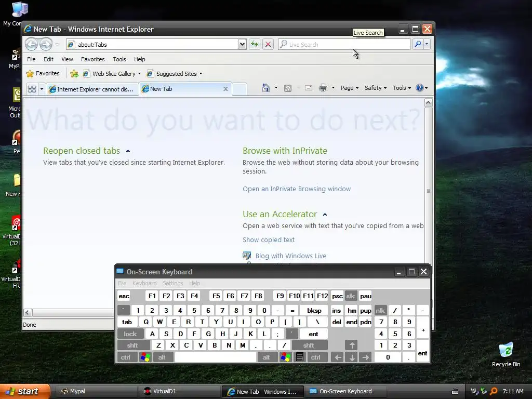
Task: Click VirtualDJ taskbar button
Action: coord(179,391)
